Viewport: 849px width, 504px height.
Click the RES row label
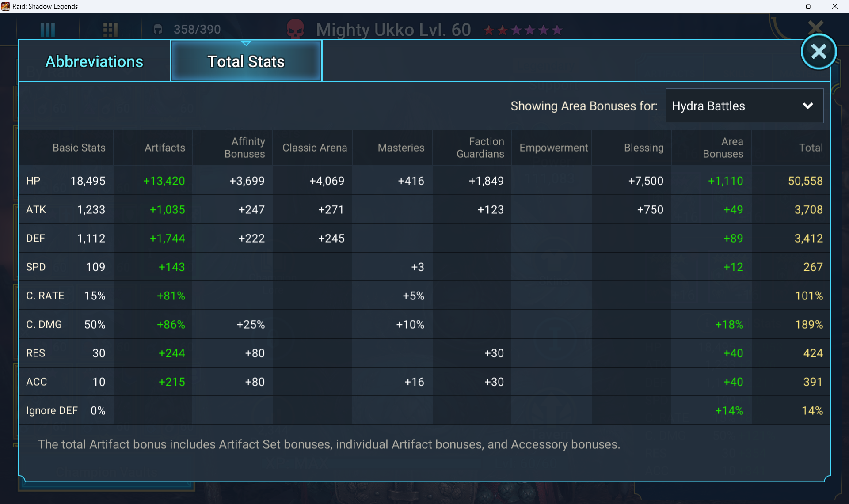35,353
